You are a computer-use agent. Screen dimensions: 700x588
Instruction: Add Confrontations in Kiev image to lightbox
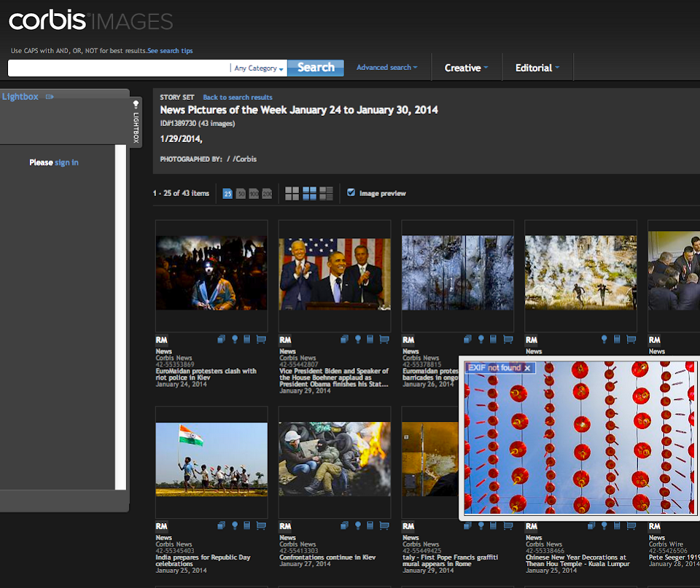(358, 526)
